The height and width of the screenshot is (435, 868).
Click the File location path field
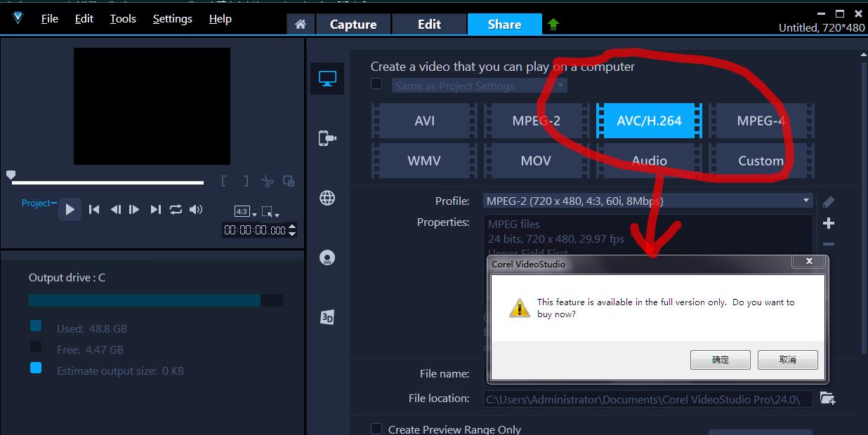coord(647,399)
